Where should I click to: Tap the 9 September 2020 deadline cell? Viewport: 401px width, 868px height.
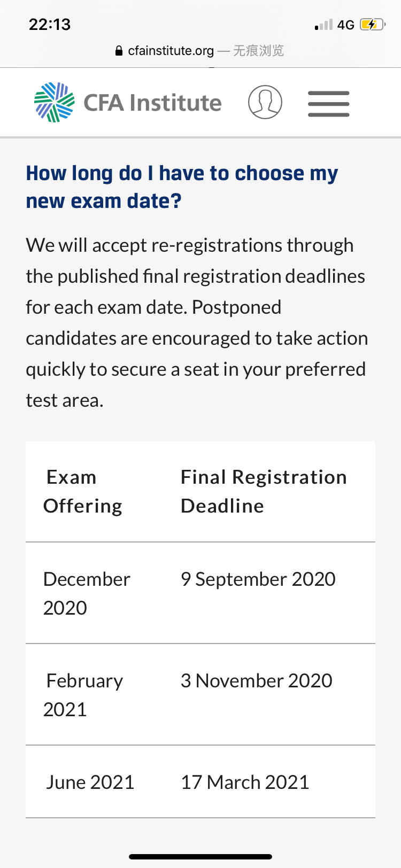point(258,579)
